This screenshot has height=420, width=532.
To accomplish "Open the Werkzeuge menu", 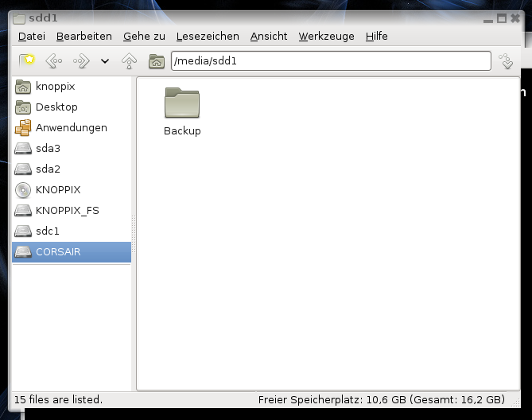I will click(x=326, y=37).
